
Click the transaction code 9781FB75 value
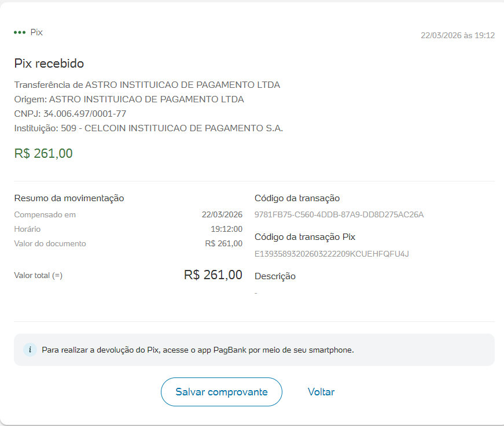click(x=339, y=215)
